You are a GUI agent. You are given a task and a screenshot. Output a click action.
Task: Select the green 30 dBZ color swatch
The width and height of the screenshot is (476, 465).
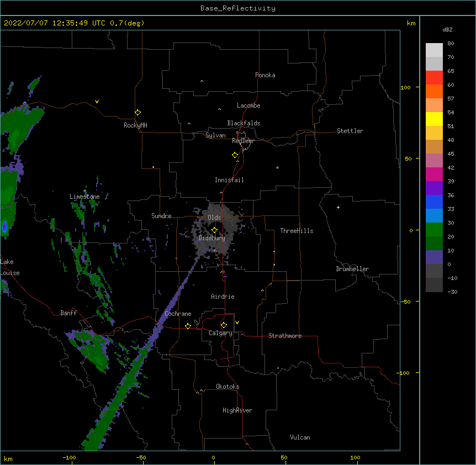(434, 230)
